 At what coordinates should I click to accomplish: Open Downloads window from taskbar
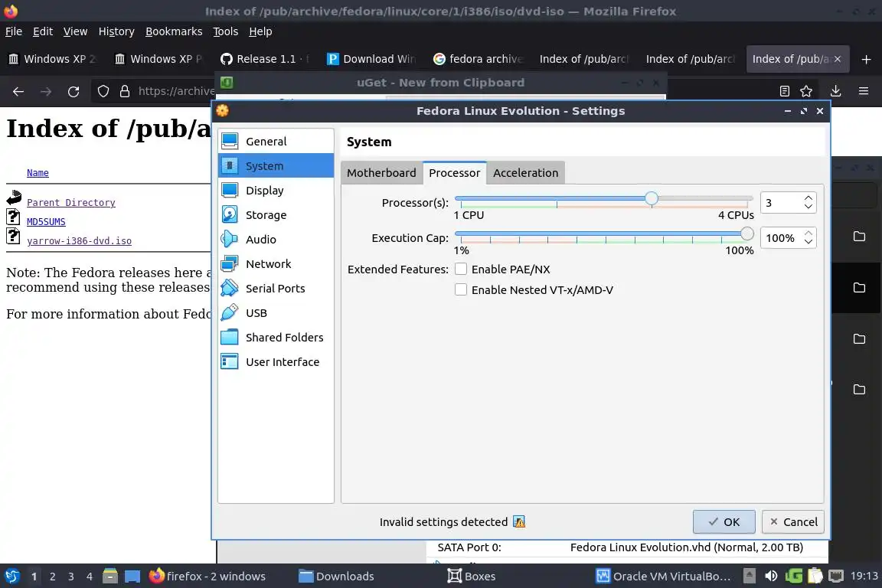(336, 577)
